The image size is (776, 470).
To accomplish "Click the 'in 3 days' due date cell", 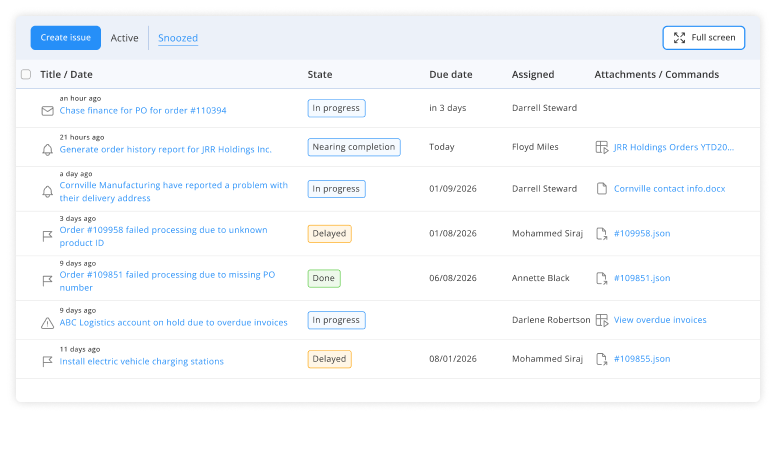I will (447, 108).
